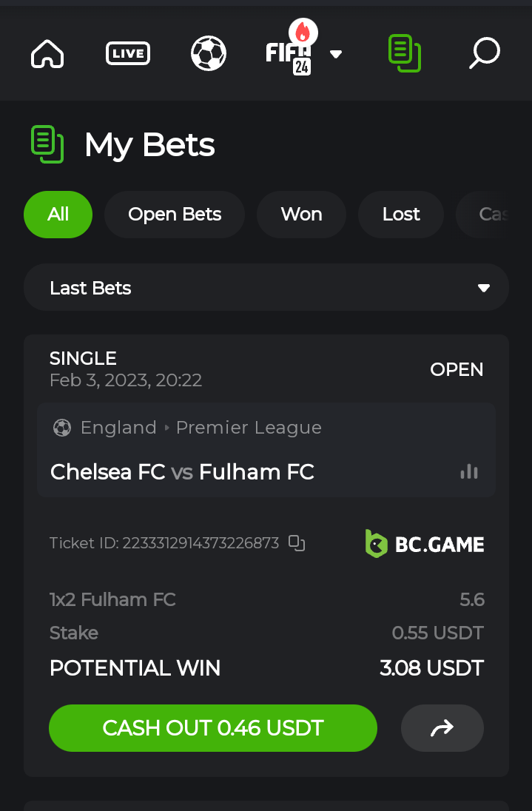
Task: Go to the Home icon
Action: (47, 54)
